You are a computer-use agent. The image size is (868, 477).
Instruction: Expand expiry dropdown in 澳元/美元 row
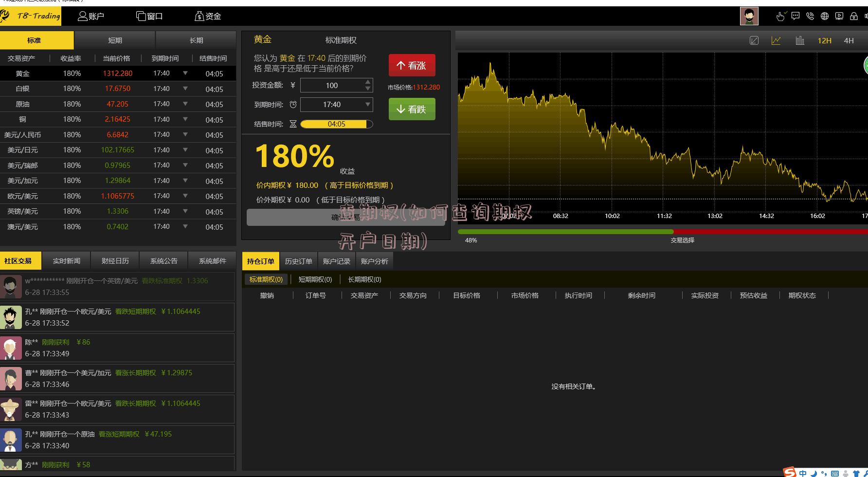pyautogui.click(x=185, y=226)
